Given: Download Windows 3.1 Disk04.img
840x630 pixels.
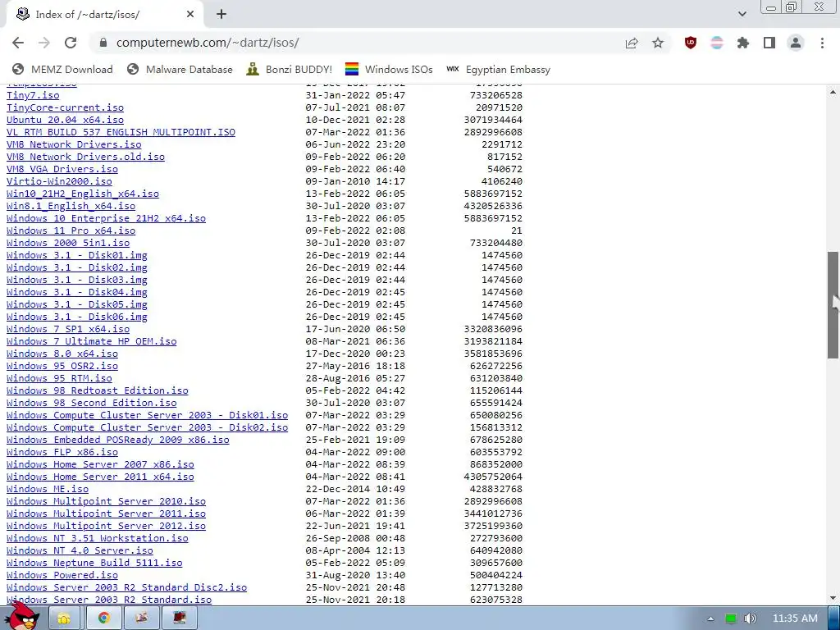Looking at the screenshot, I should pyautogui.click(x=76, y=293).
